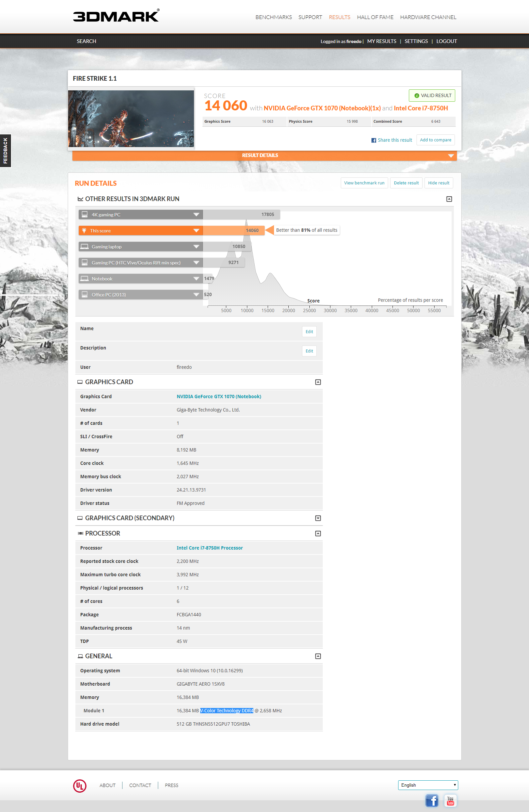Viewport: 529px width, 812px height.
Task: Open the Support menu
Action: click(310, 17)
